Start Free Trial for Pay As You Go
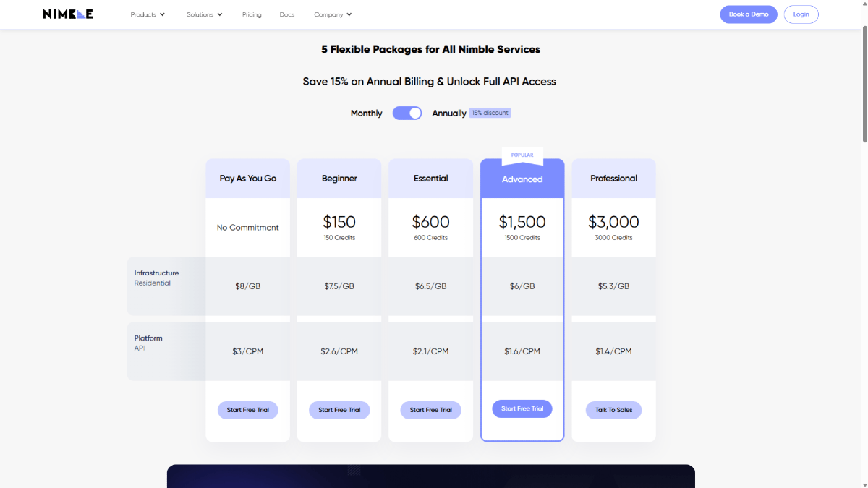This screenshot has width=868, height=488. coord(247,410)
